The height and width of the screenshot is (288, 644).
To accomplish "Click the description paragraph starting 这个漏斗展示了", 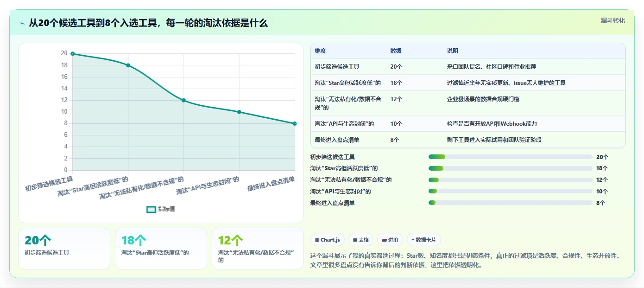I will click(465, 260).
